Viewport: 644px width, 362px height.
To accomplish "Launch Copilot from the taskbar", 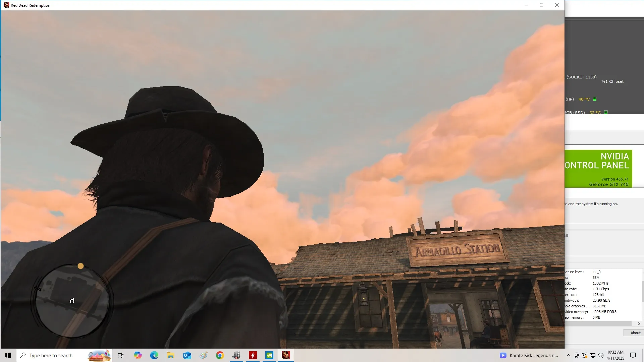I will coord(138,355).
